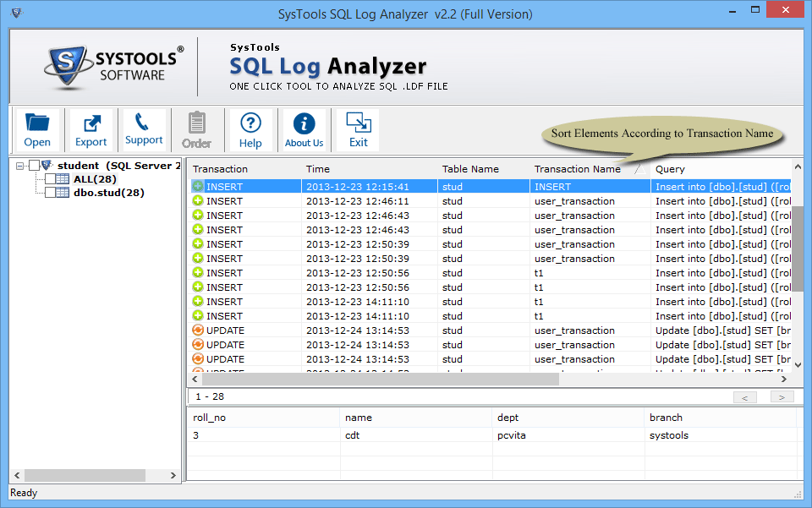Click the systools branch value cell
Screen dimensions: 812x508
point(721,435)
